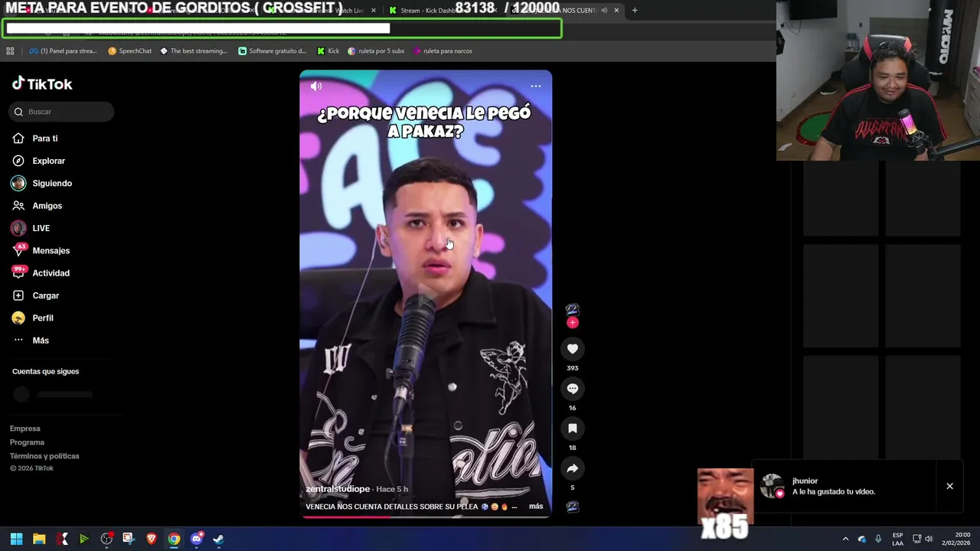
Task: Open the zentralstudiope username link
Action: click(x=338, y=489)
